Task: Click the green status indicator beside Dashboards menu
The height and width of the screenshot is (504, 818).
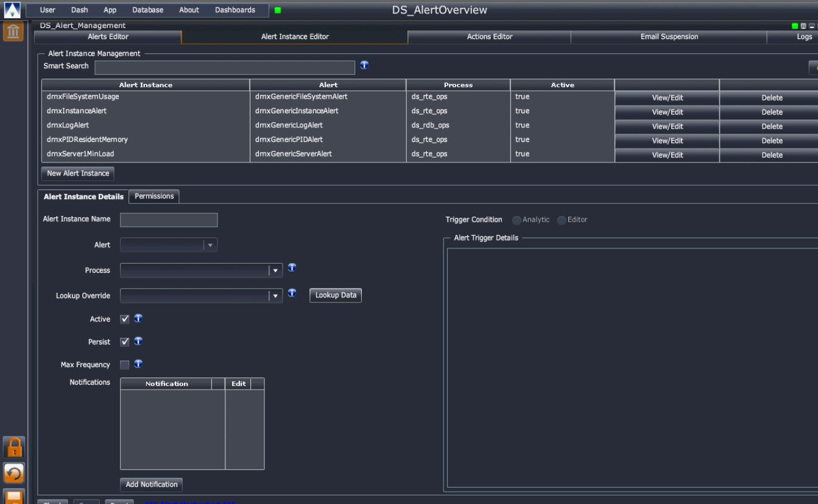Action: 278,10
